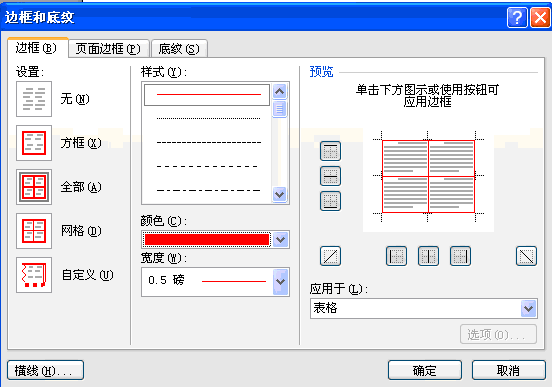The width and height of the screenshot is (552, 387).
Task: Switch to the 页面边框 tab
Action: point(108,49)
